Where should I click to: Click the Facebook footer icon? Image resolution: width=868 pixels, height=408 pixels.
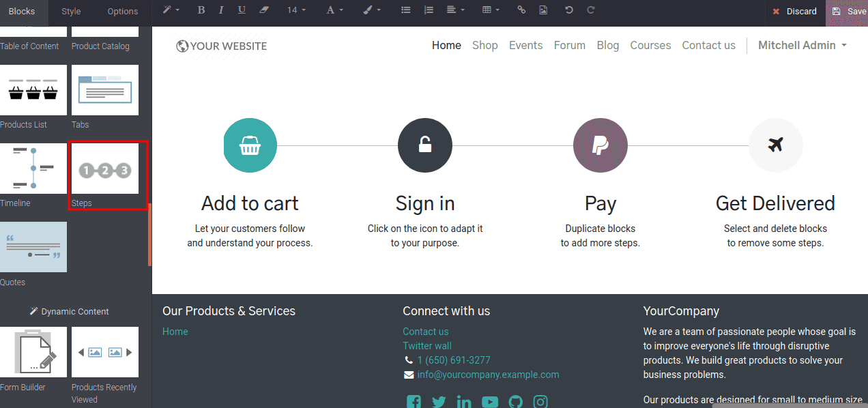[x=414, y=402]
